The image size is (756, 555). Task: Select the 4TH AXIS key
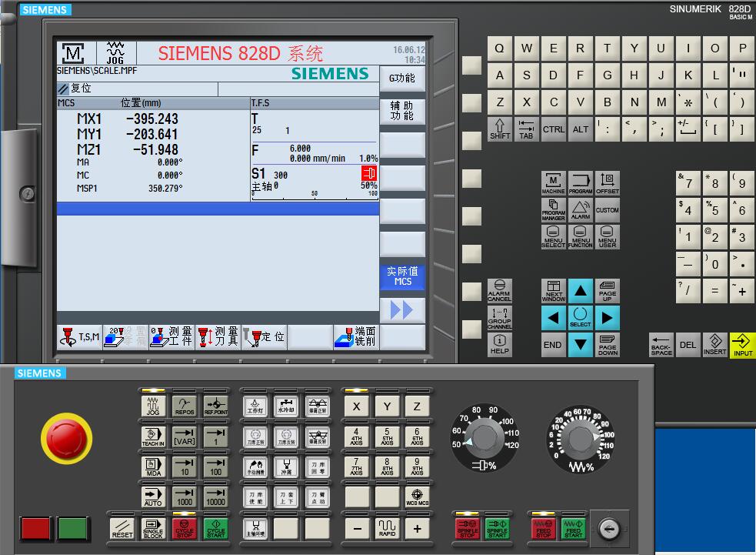pos(357,436)
